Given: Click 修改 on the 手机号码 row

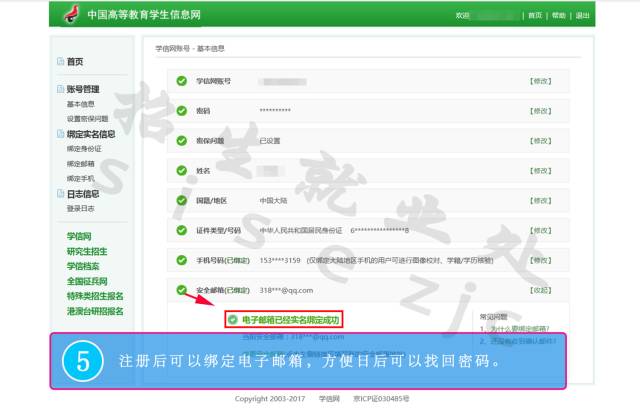Looking at the screenshot, I should (539, 260).
